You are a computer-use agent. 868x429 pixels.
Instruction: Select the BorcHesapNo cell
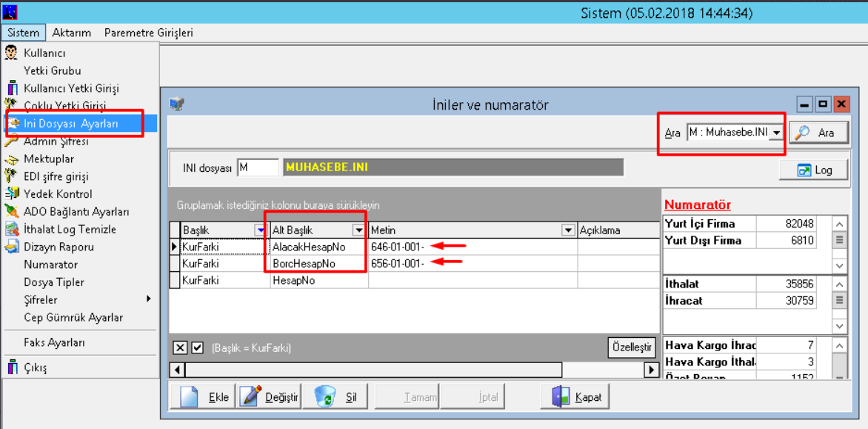pyautogui.click(x=319, y=264)
